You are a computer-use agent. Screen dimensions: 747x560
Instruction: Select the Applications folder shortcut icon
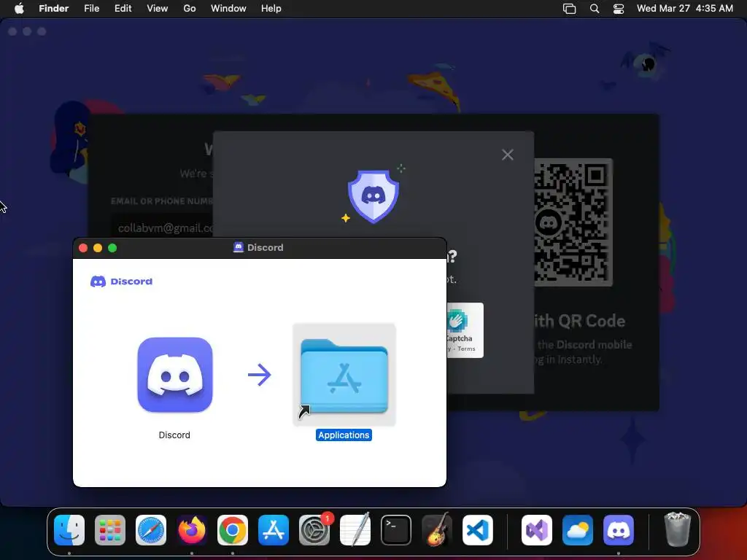click(344, 376)
